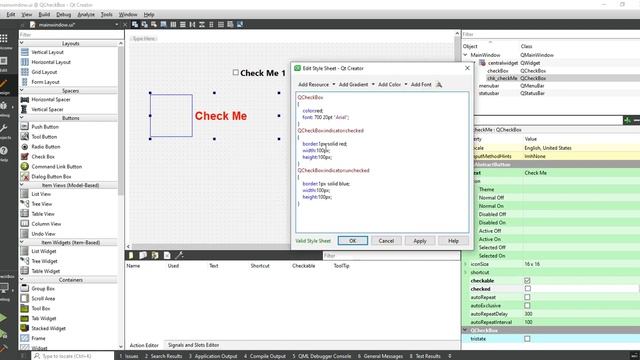Apply grid layout from toolbar
This screenshot has height=360, width=640.
pyautogui.click(x=221, y=24)
